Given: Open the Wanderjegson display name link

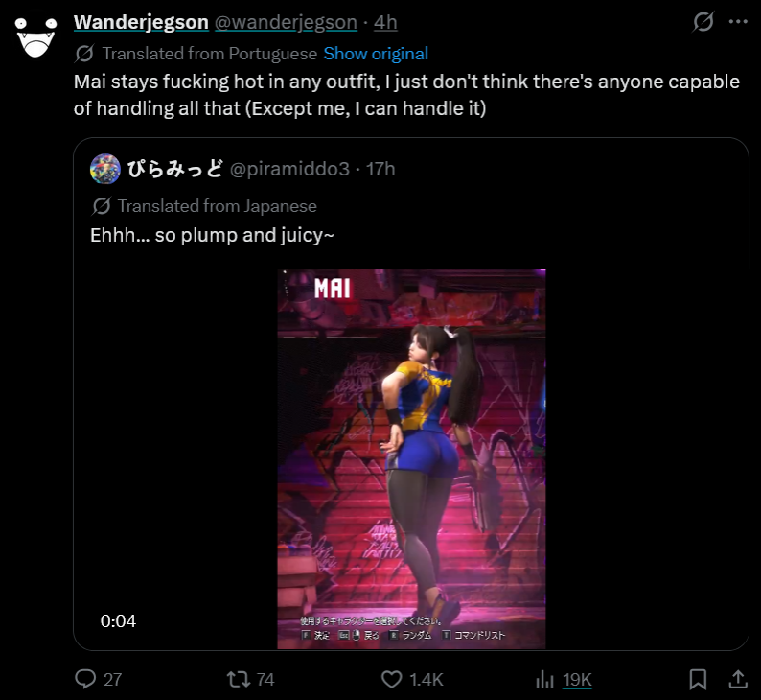Looking at the screenshot, I should click(141, 22).
